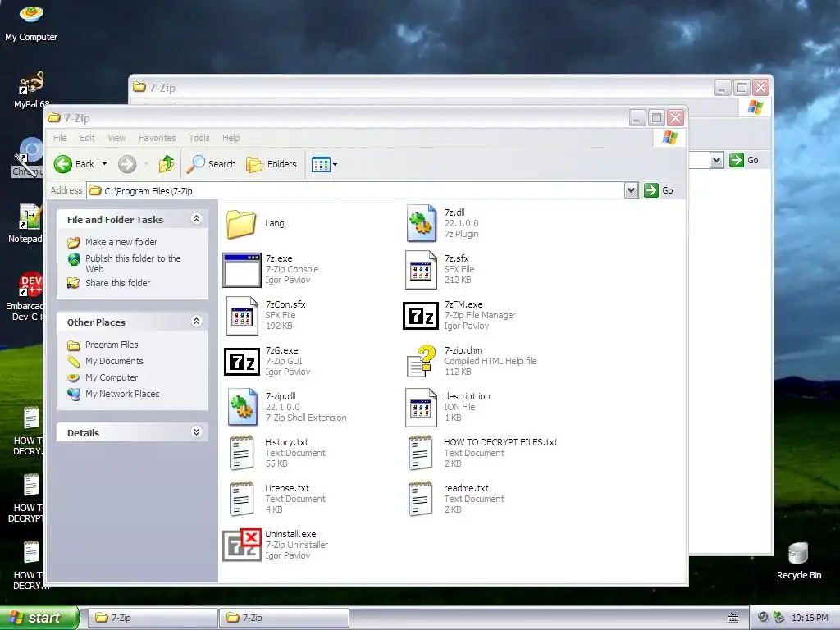840x630 pixels.
Task: Select the 7zFM.exe File Manager icon
Action: point(421,316)
